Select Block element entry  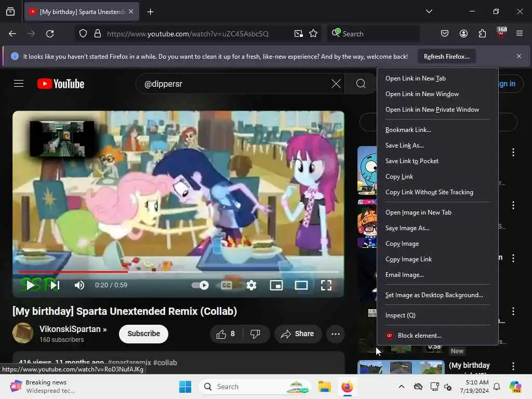(437, 336)
